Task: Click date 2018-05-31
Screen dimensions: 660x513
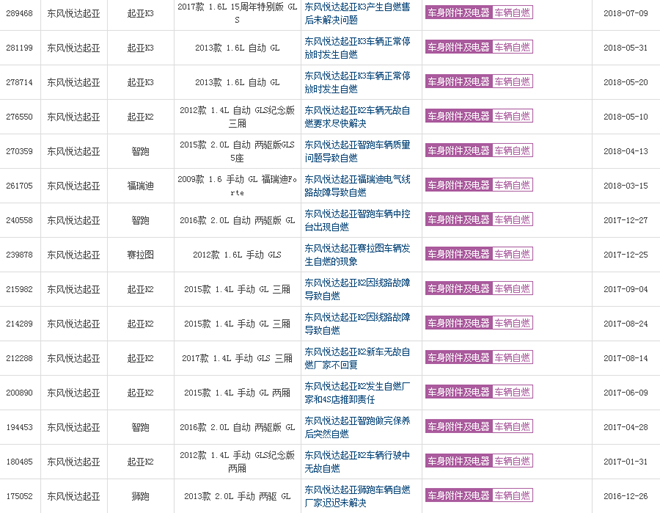Action: (625, 48)
